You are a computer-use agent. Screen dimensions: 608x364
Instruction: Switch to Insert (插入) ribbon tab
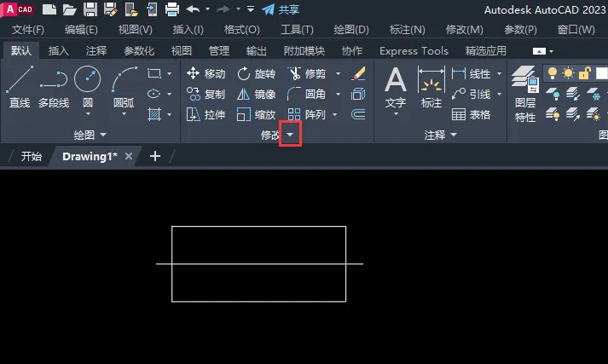(x=59, y=51)
